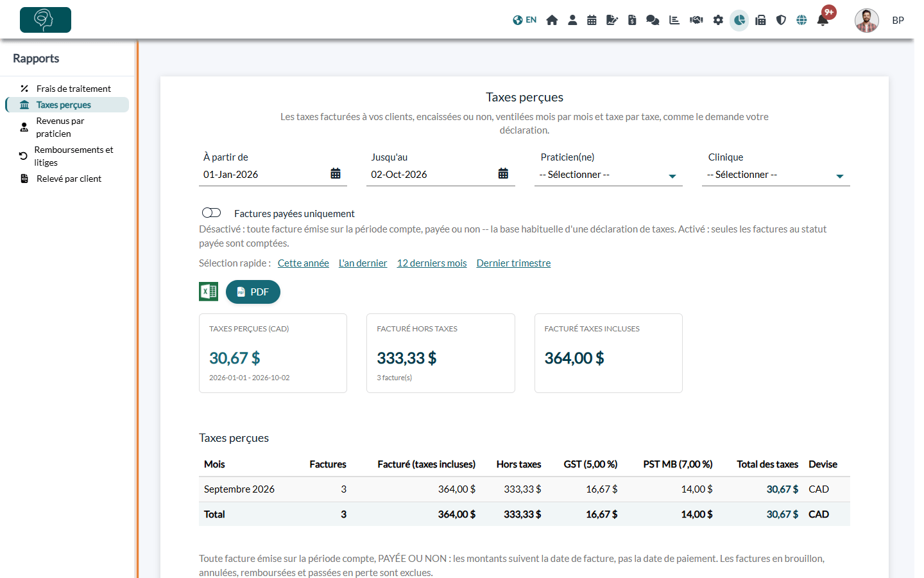Go to the home icon in top bar
The height and width of the screenshot is (578, 924).
pos(552,20)
